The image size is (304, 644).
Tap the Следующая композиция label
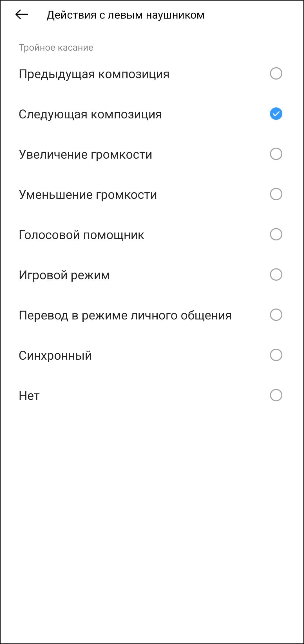[90, 114]
